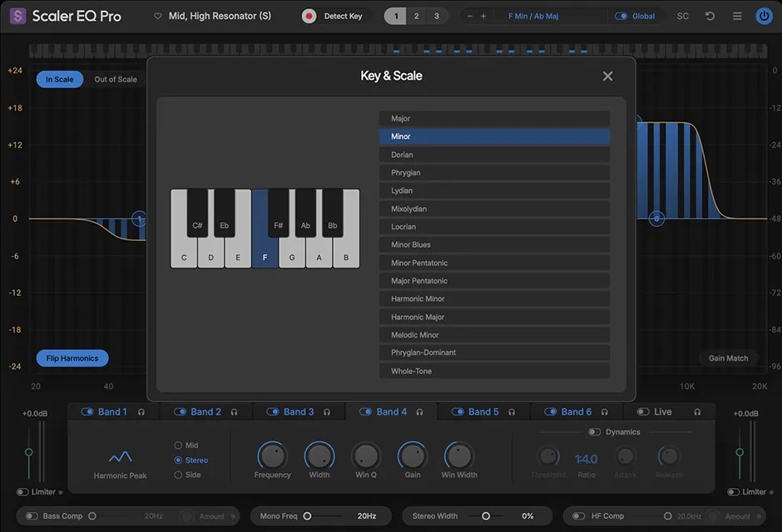Choose the Minor Pentatonic scale
The width and height of the screenshot is (782, 532).
[494, 263]
